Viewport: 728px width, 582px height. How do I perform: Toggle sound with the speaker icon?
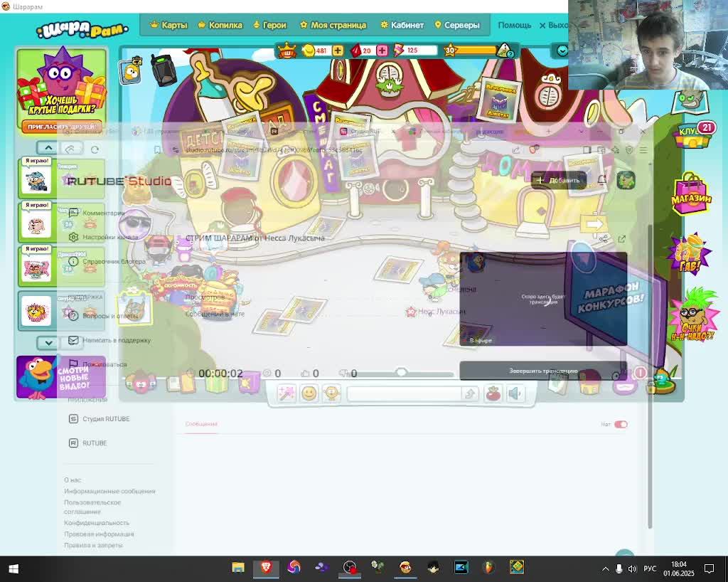click(515, 394)
